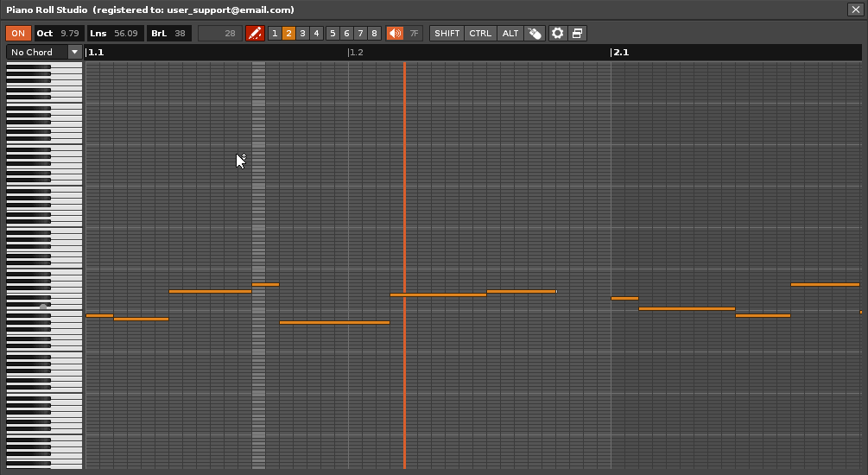Viewport: 868px width, 475px height.
Task: Select the last high note at right
Action: [825, 284]
